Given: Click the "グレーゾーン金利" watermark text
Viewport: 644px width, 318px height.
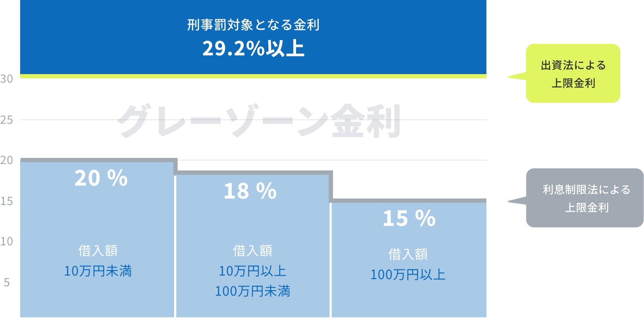Looking at the screenshot, I should click(259, 121).
